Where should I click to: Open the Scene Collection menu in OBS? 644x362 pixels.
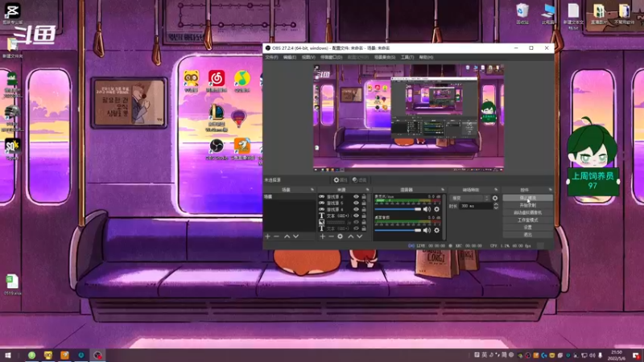point(385,57)
